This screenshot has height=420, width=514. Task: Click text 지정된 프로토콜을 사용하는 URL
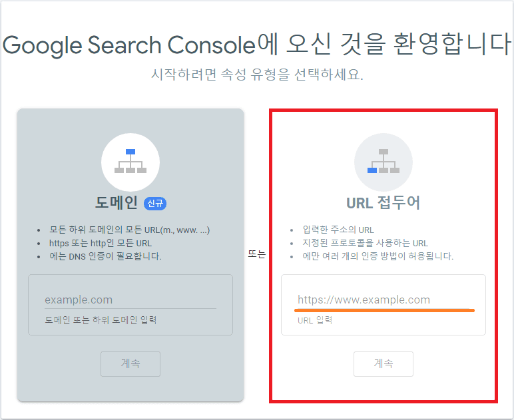tap(365, 243)
